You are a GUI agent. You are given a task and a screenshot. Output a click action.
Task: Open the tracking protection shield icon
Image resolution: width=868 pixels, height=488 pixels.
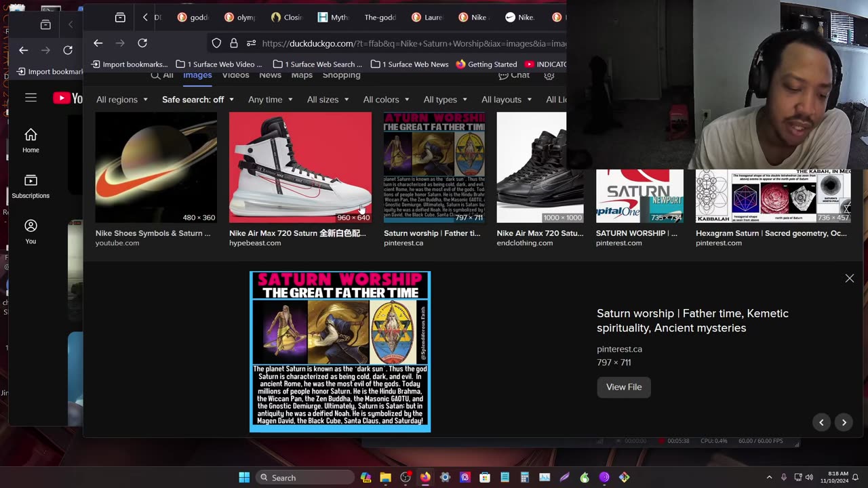(216, 43)
